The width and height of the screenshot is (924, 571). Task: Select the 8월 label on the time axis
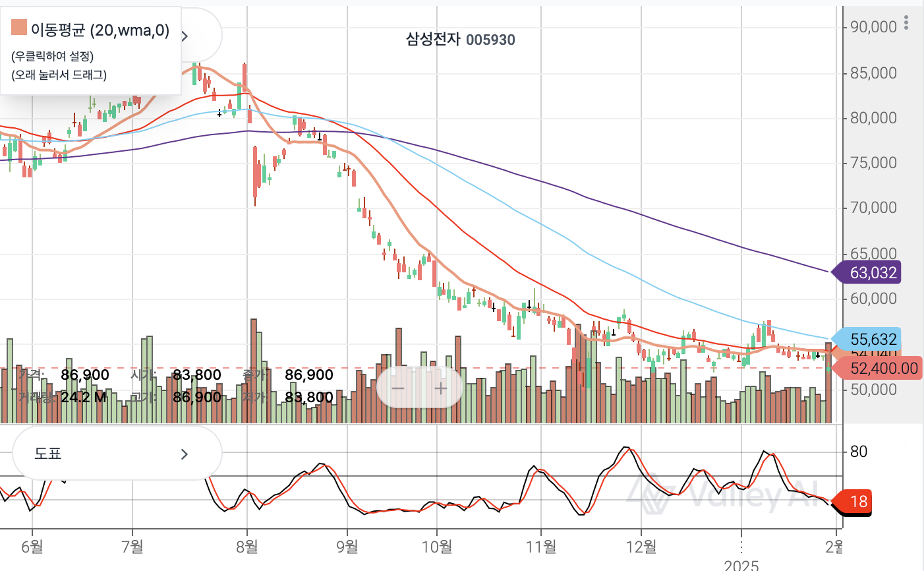coord(247,546)
